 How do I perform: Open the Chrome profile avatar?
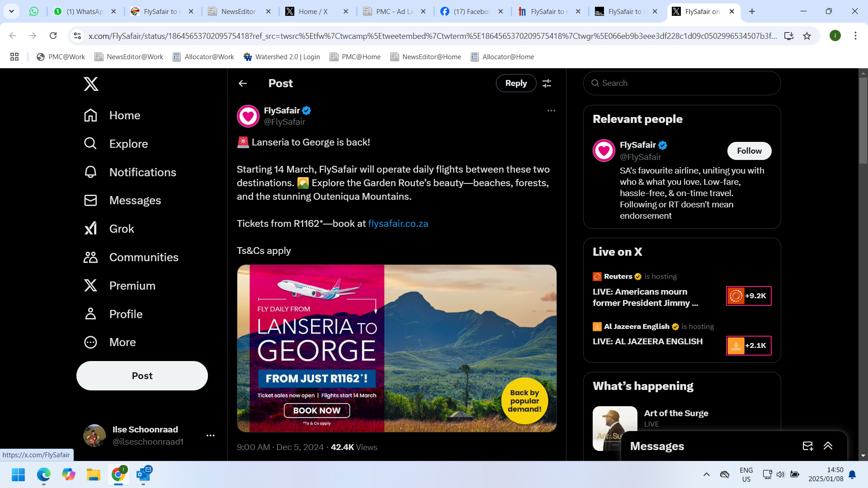(835, 36)
